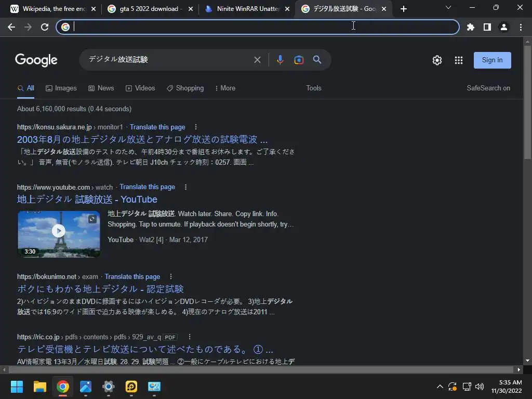Switch to News results
Screen dimensions: 532x399
(x=101, y=88)
